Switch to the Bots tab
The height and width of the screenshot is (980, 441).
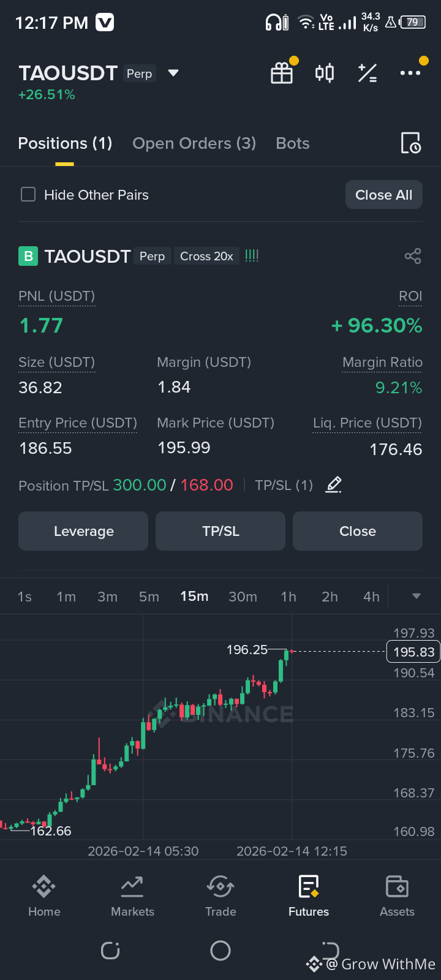[293, 143]
